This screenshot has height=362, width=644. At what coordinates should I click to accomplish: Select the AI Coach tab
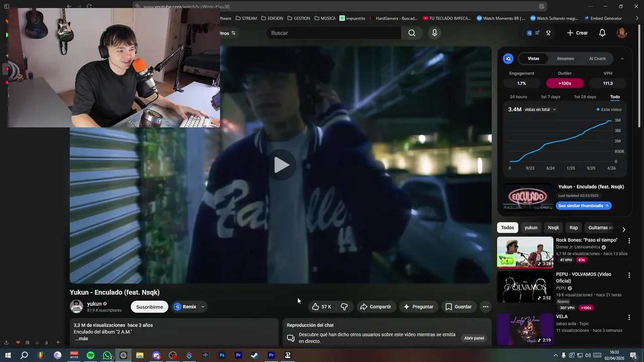597,59
